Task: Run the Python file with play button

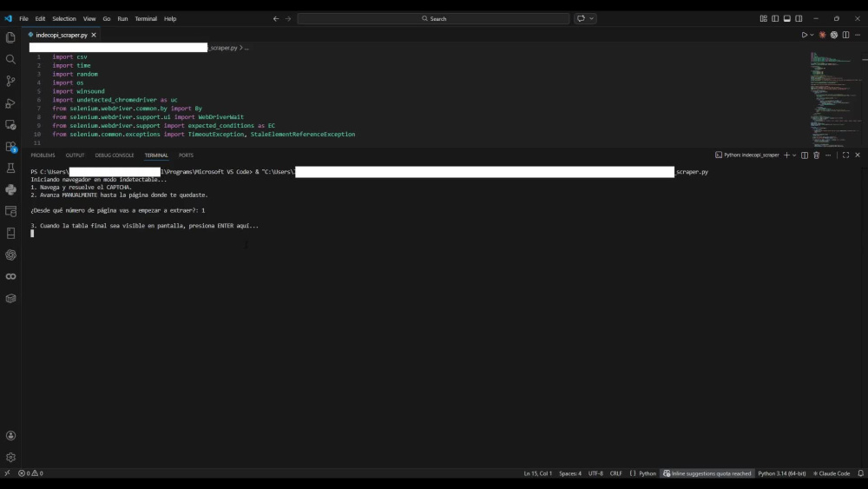Action: (x=805, y=35)
